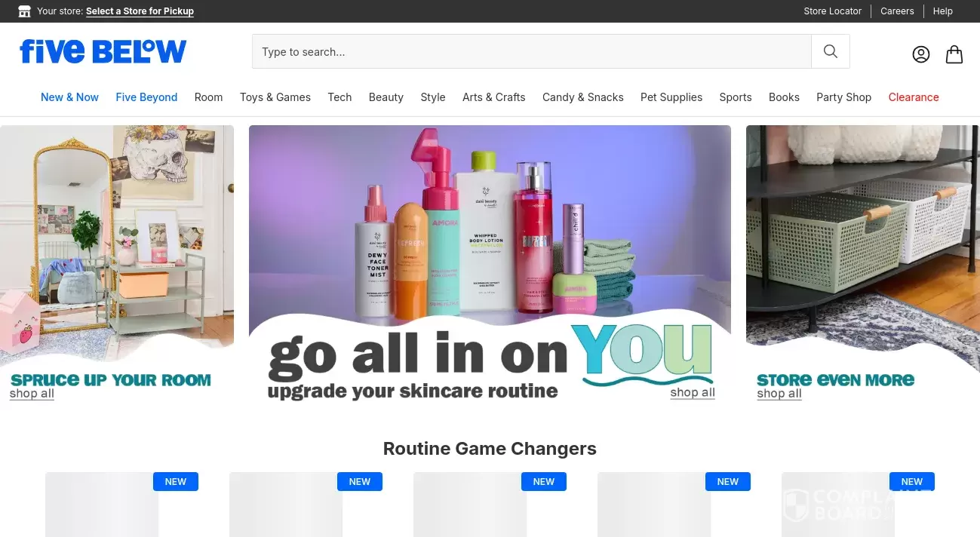The image size is (980, 537).
Task: Click 'Store Even More' heading
Action: [x=836, y=379]
